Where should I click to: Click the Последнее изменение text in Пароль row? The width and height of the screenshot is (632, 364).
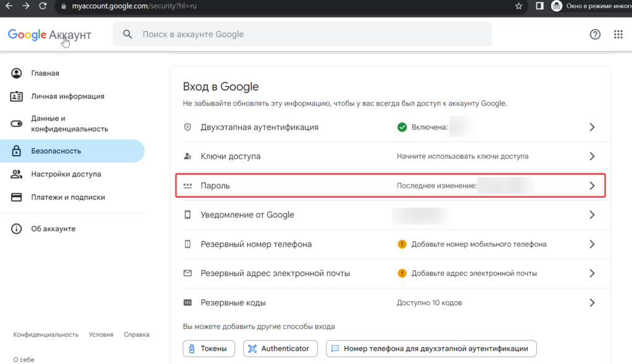click(x=436, y=186)
